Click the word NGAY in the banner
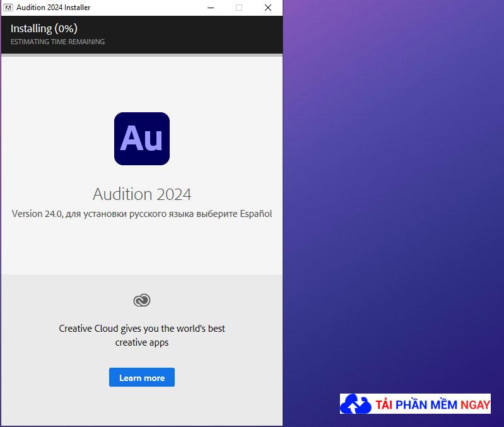 (x=475, y=405)
